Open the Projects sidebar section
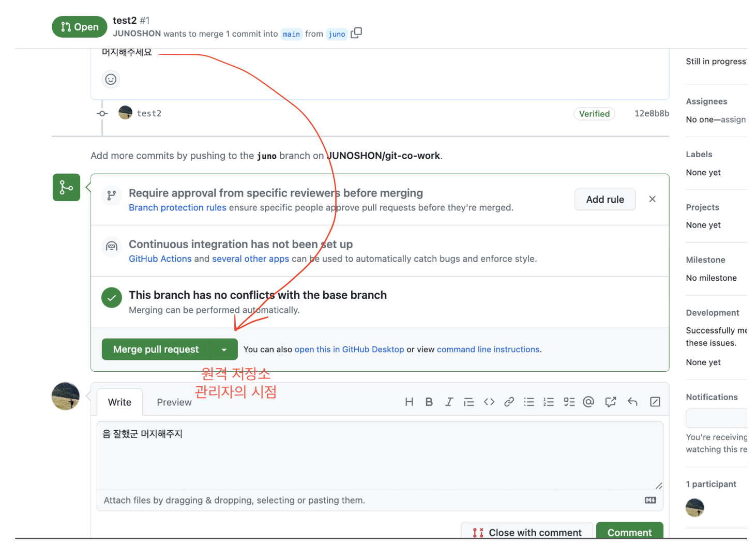Screen dimensions: 756x546 [x=702, y=207]
